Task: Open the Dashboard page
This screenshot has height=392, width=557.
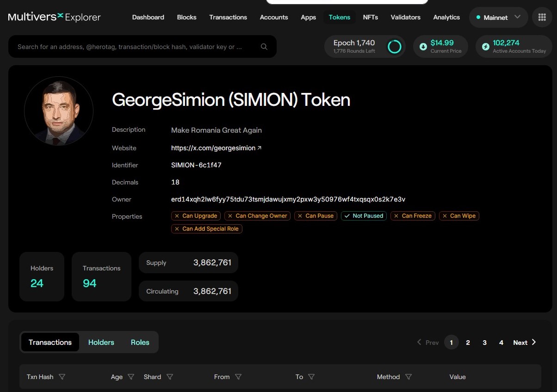Action: (148, 18)
